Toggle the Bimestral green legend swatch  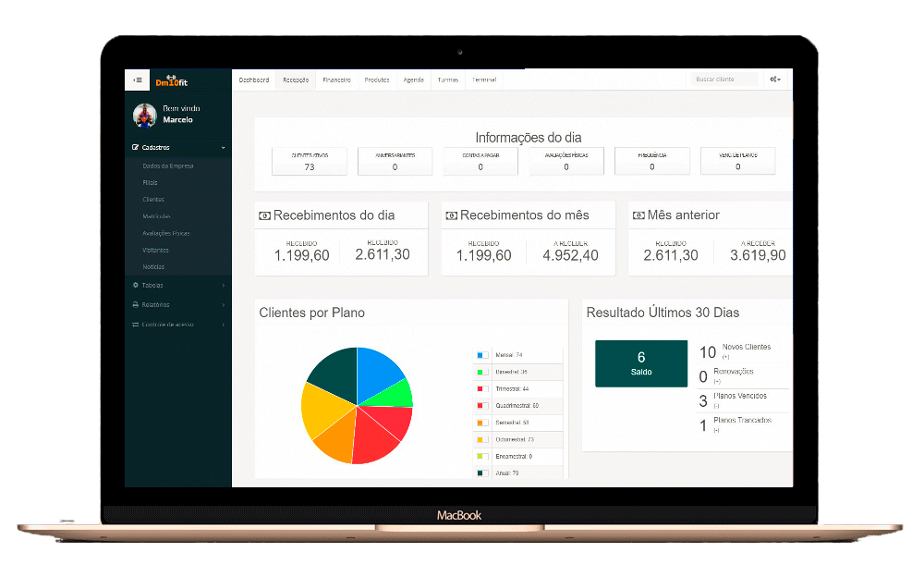(x=482, y=373)
